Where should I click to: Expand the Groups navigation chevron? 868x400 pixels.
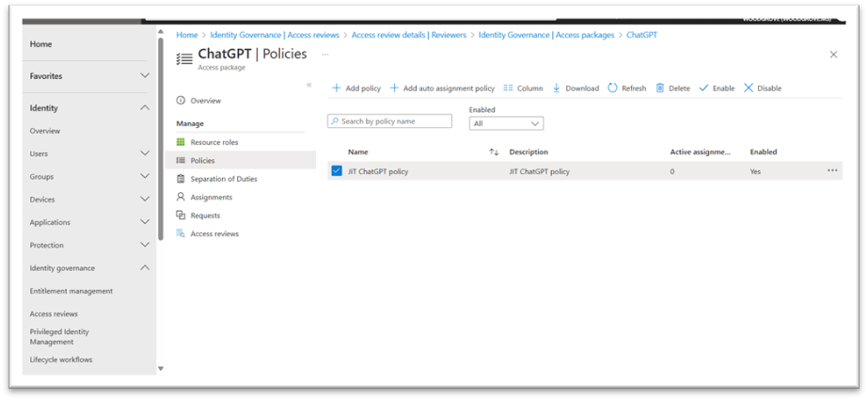[x=145, y=176]
